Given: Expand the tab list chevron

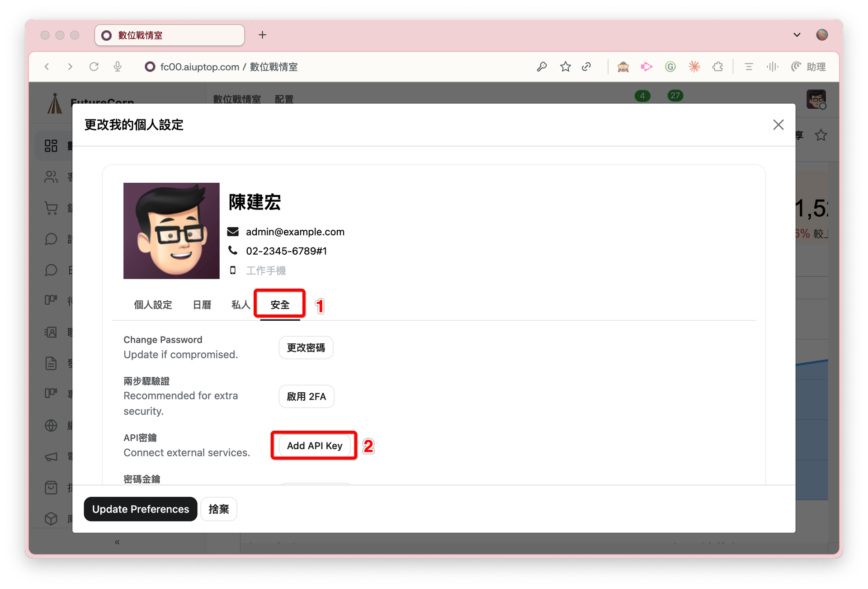Looking at the screenshot, I should 797,35.
